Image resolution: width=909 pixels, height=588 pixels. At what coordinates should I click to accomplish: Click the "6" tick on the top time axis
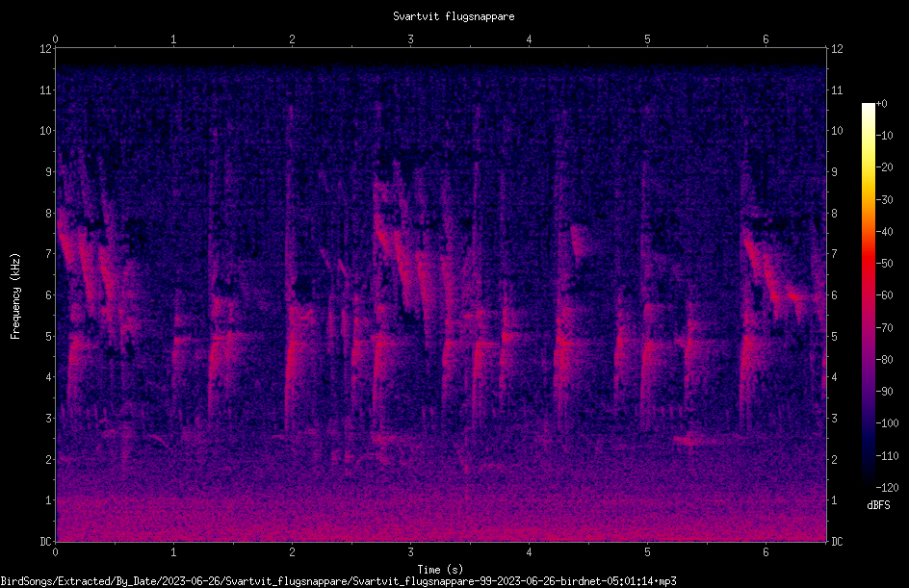pos(766,39)
